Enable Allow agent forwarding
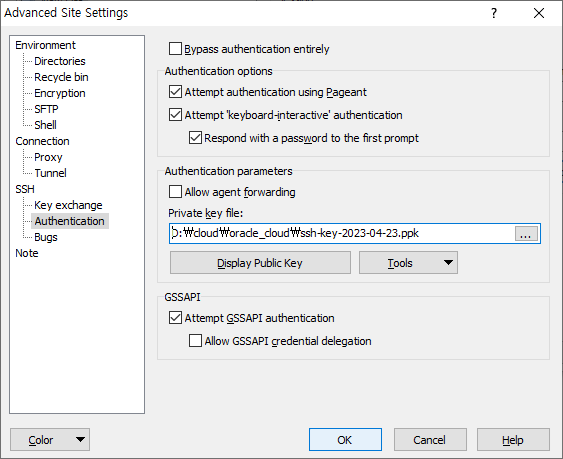 175,192
